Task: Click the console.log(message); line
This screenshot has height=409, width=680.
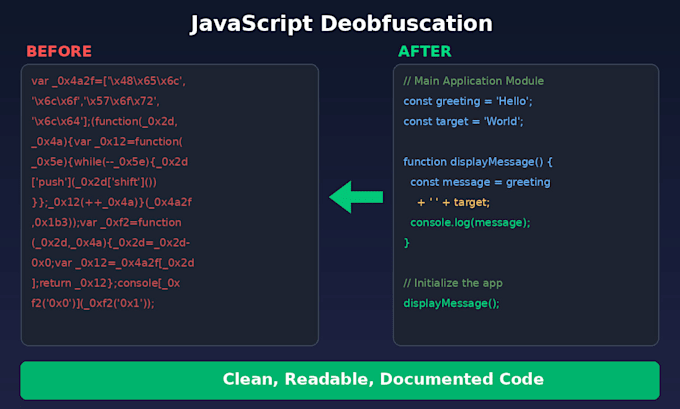Action: pyautogui.click(x=470, y=222)
